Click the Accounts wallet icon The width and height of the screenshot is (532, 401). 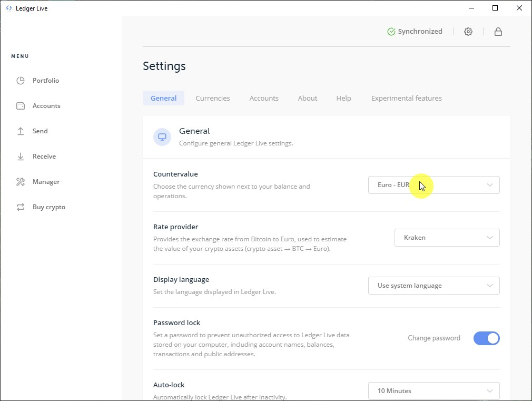click(x=21, y=106)
